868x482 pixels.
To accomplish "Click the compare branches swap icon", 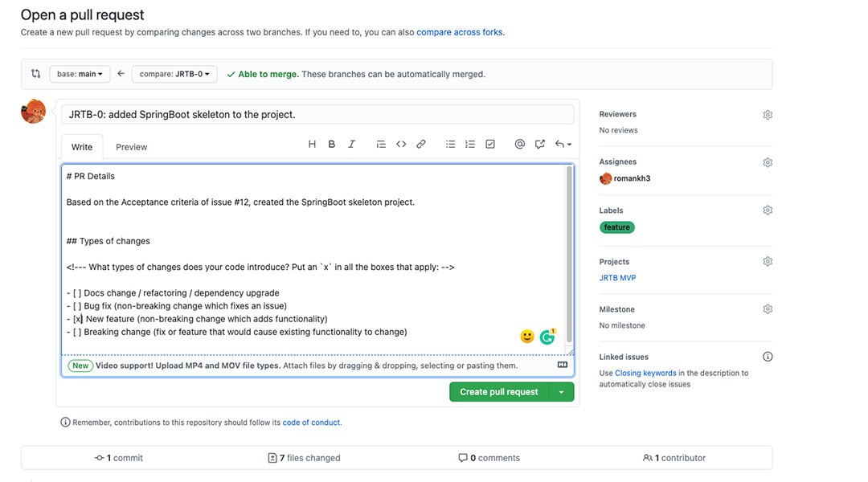I will pos(36,74).
